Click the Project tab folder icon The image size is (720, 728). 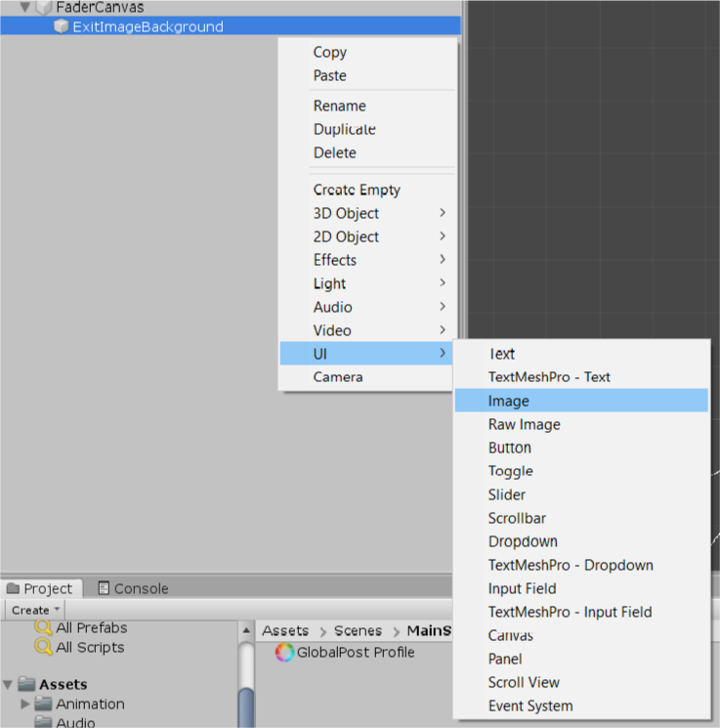point(13,588)
